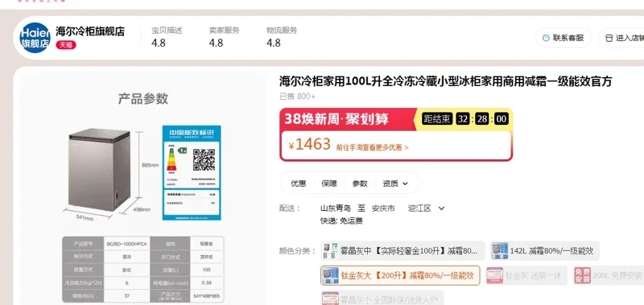
Task: Click the 产品尺寸 value 541*498*865
Action: coord(207,295)
